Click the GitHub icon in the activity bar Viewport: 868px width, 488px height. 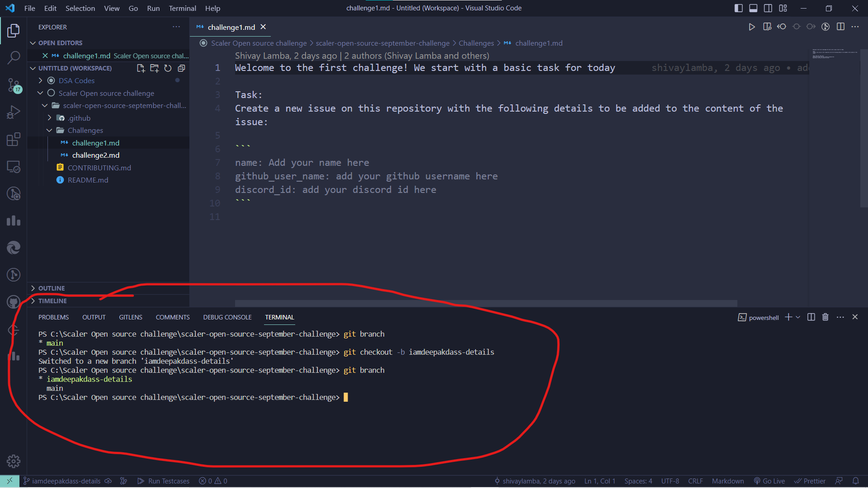point(14,302)
